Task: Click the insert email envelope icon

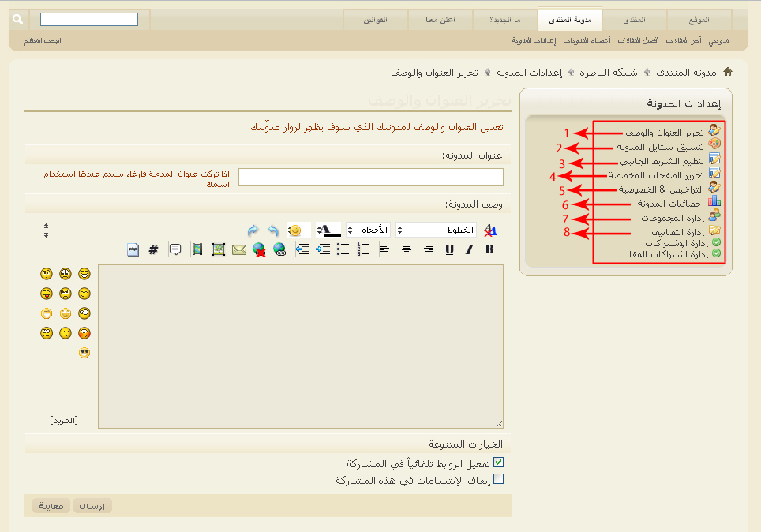Action: (x=238, y=249)
